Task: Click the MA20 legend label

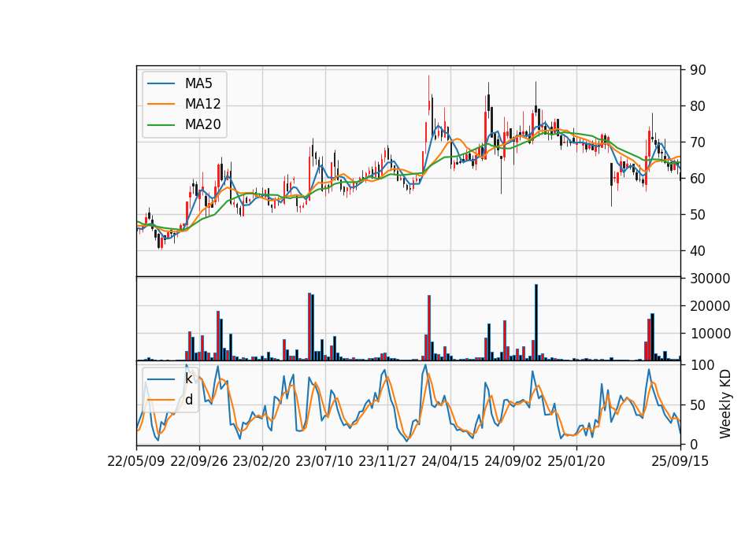Action: pos(202,125)
